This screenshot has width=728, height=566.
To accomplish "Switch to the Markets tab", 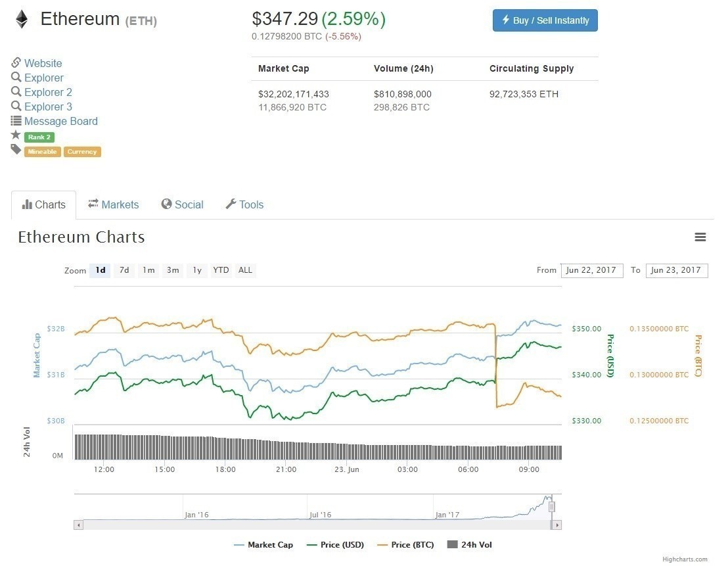I will 114,205.
